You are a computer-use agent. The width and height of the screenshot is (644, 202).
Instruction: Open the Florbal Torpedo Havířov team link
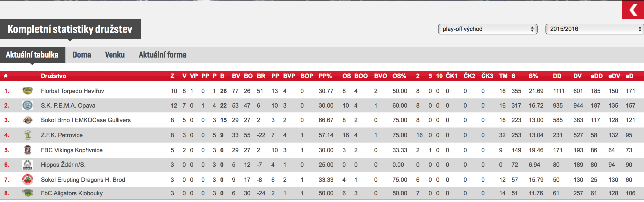72,91
